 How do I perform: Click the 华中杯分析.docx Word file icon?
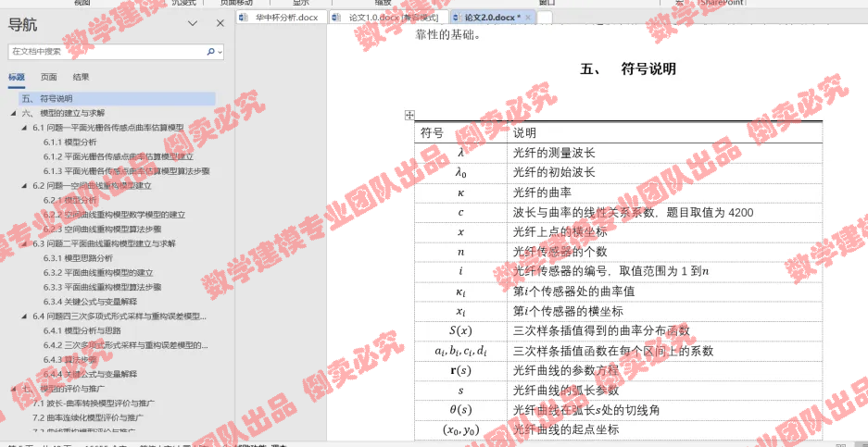click(245, 17)
